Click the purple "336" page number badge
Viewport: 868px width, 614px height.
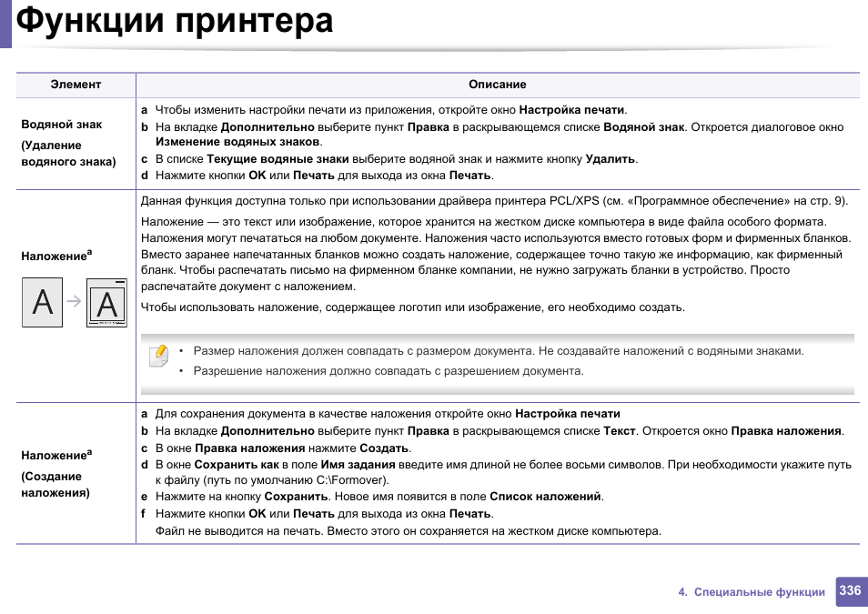[848, 591]
